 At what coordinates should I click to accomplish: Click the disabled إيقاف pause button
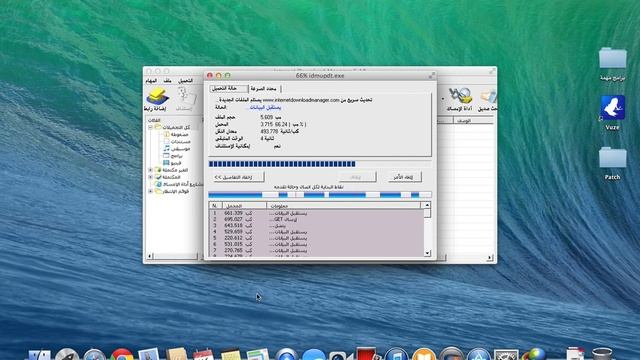pos(357,177)
